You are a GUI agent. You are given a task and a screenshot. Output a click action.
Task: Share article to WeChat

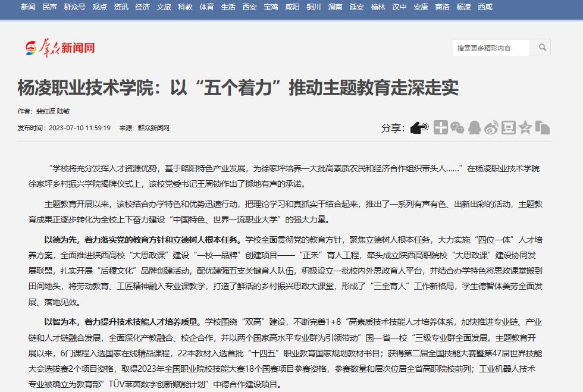pos(457,127)
